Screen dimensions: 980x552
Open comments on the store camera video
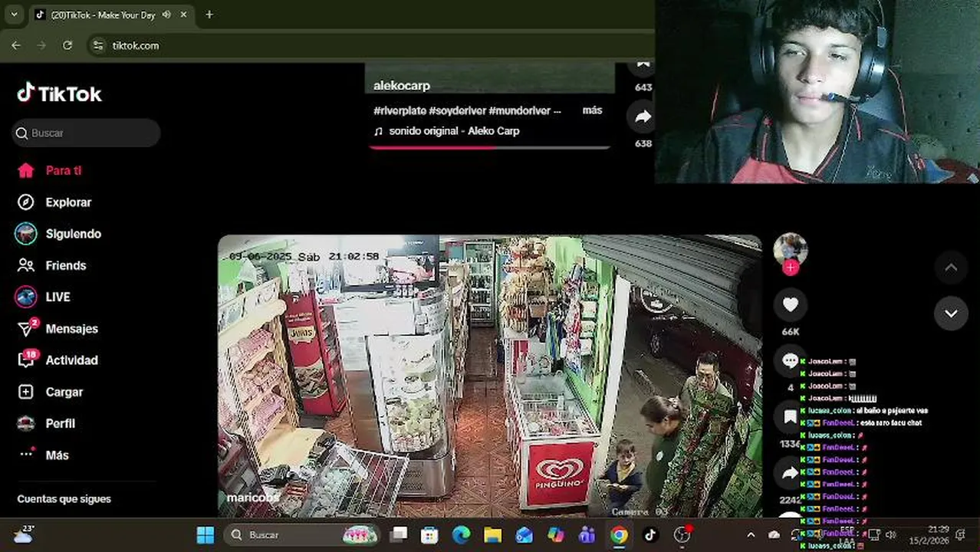(791, 360)
